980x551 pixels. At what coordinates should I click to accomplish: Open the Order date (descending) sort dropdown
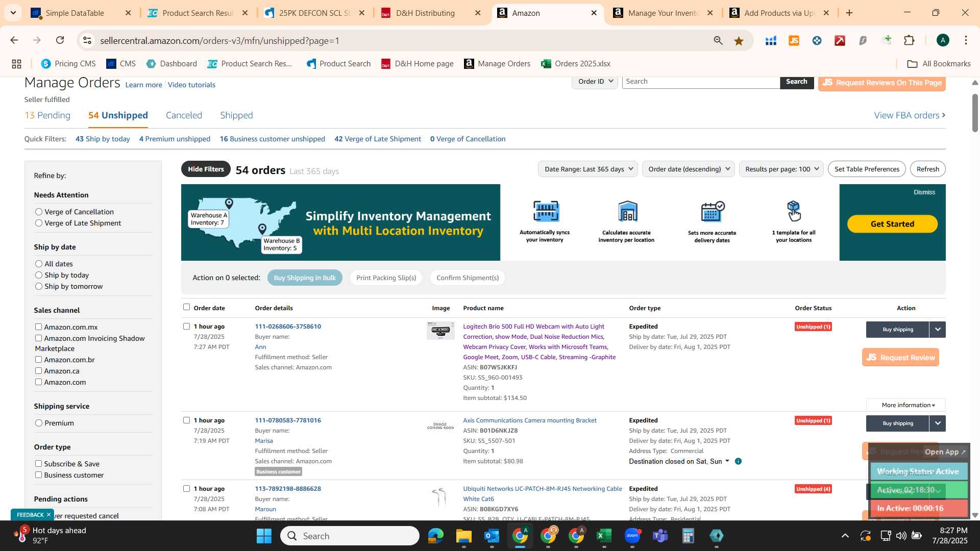688,169
